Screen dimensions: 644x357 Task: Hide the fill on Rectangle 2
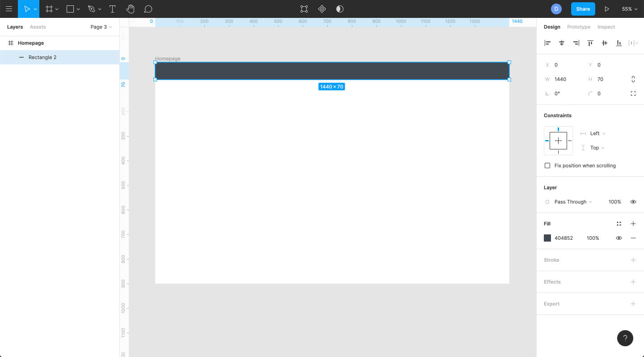(x=619, y=238)
